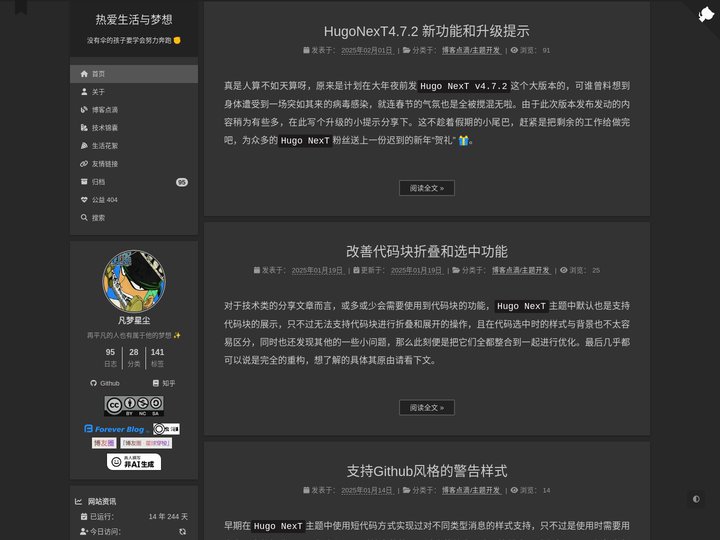Click the eye view icon on the 改善代码块 post
720x540 pixels.
point(564,270)
